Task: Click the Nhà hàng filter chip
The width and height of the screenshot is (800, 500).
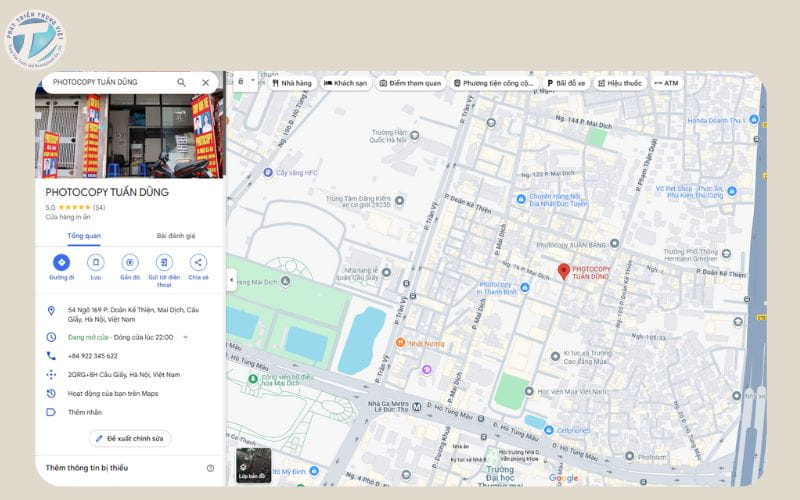Action: (x=292, y=83)
